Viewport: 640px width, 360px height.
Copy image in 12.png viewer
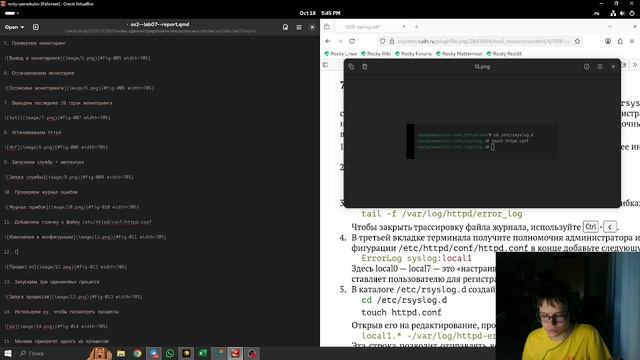[351, 67]
